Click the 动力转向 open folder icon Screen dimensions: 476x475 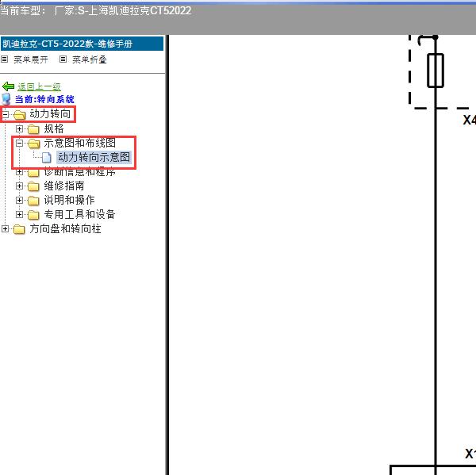click(19, 115)
